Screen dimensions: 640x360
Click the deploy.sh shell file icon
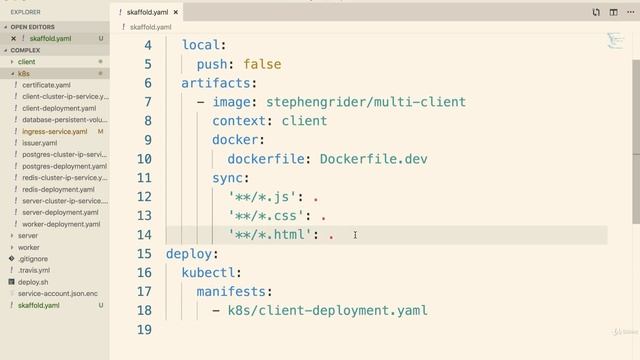tap(11, 282)
